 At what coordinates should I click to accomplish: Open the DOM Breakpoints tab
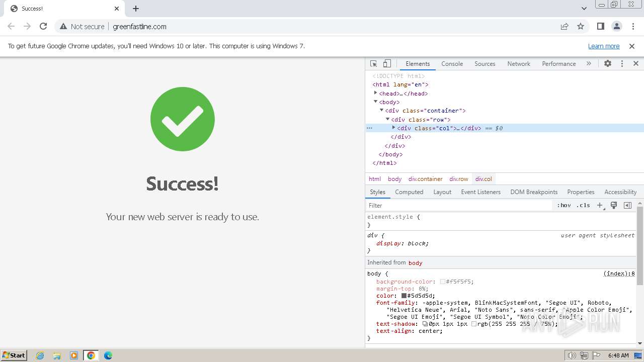coord(534,192)
